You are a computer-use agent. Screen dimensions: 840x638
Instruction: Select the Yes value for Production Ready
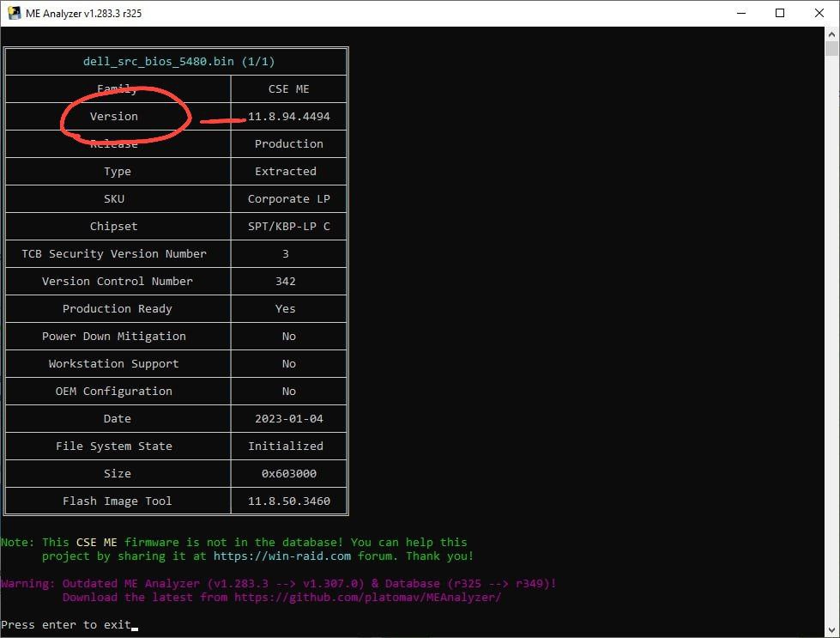tap(286, 309)
